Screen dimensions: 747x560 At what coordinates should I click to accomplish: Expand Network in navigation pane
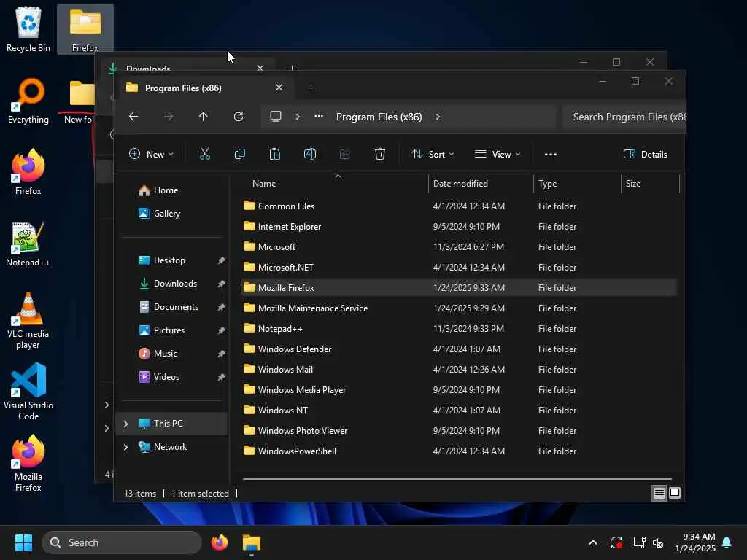(125, 447)
